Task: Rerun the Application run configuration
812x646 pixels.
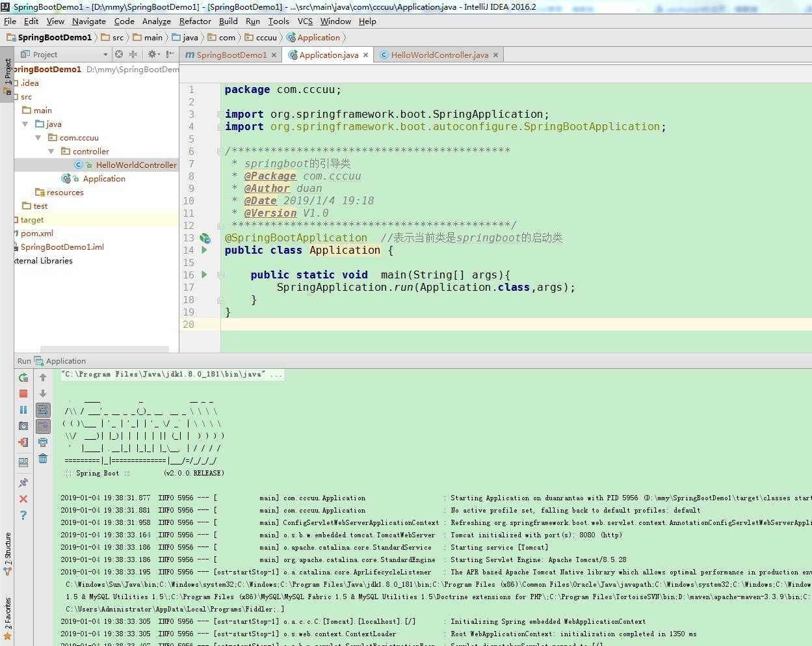Action: click(23, 377)
